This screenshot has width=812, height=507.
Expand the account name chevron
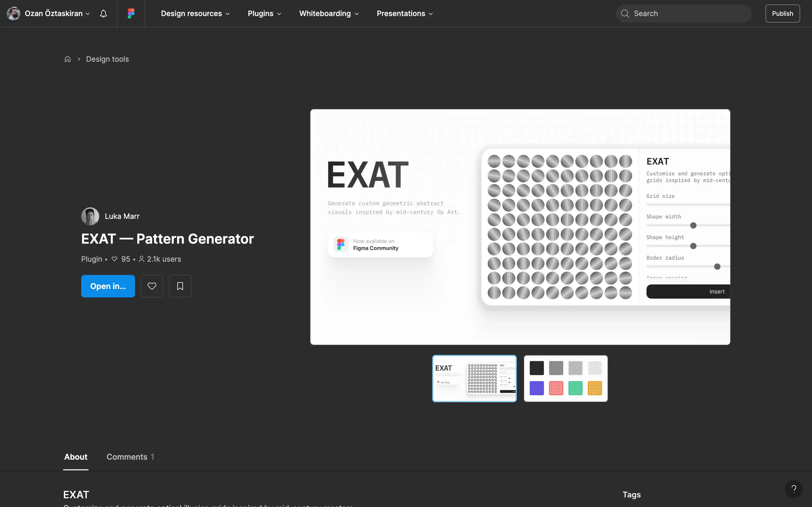click(x=88, y=14)
